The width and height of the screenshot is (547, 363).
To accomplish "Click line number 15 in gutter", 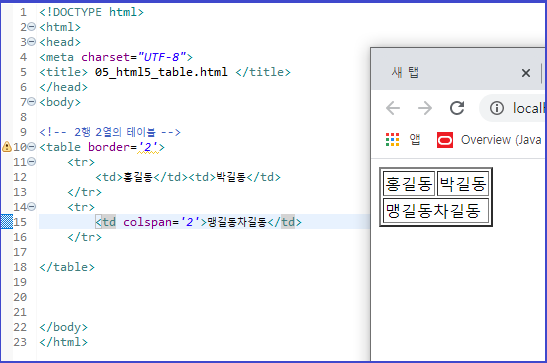I will coord(20,222).
